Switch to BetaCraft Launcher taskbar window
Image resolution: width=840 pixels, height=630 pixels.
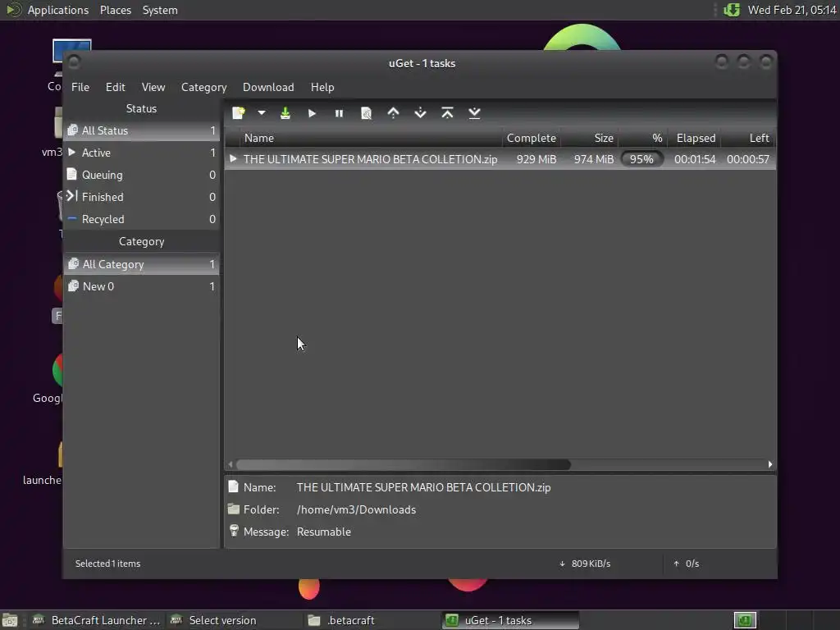(x=97, y=620)
